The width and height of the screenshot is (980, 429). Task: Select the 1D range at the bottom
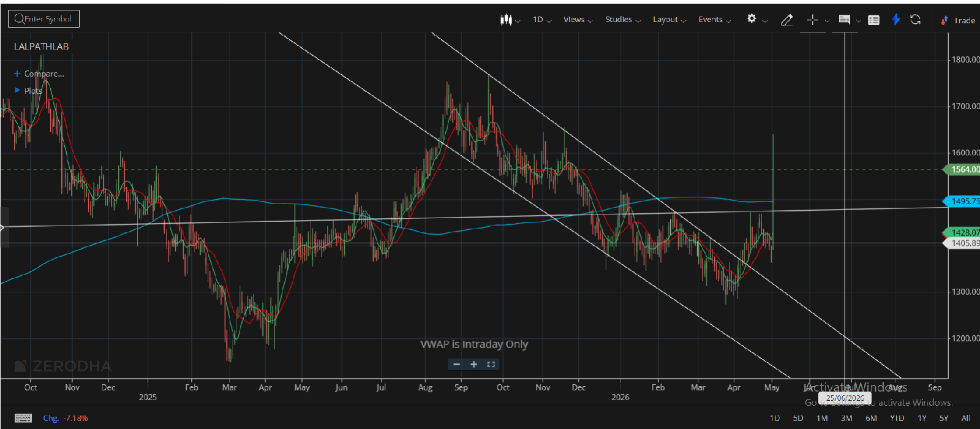click(x=775, y=418)
